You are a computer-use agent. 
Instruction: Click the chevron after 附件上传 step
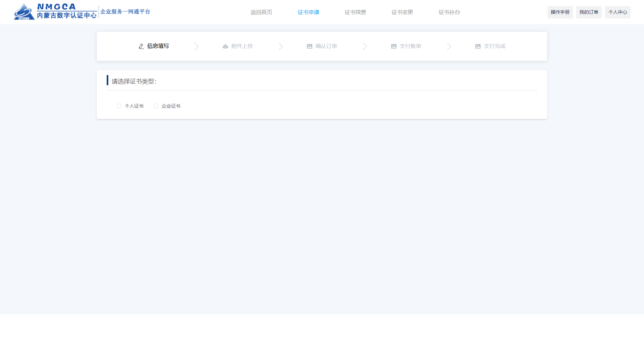tap(281, 46)
